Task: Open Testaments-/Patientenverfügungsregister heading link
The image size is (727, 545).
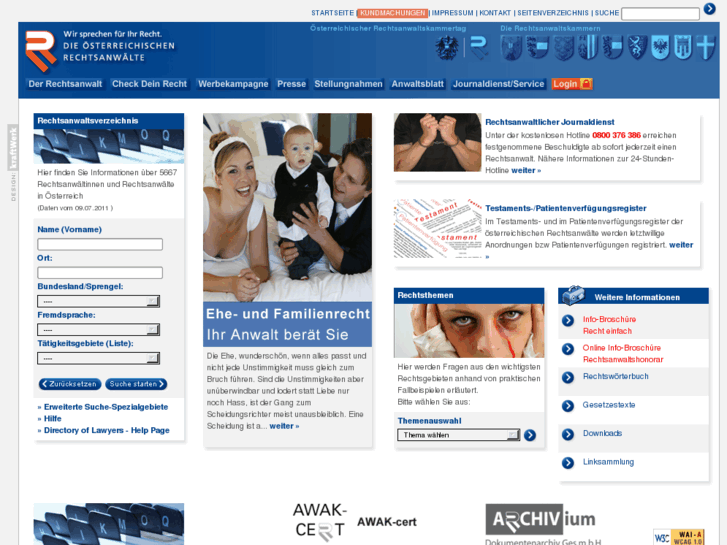Action: (x=566, y=208)
